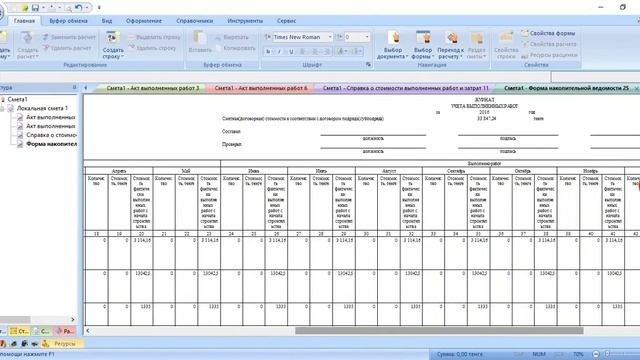Screen dimensions: 640x360
Task: Click Выбор документа navigation icon
Action: coord(393,44)
